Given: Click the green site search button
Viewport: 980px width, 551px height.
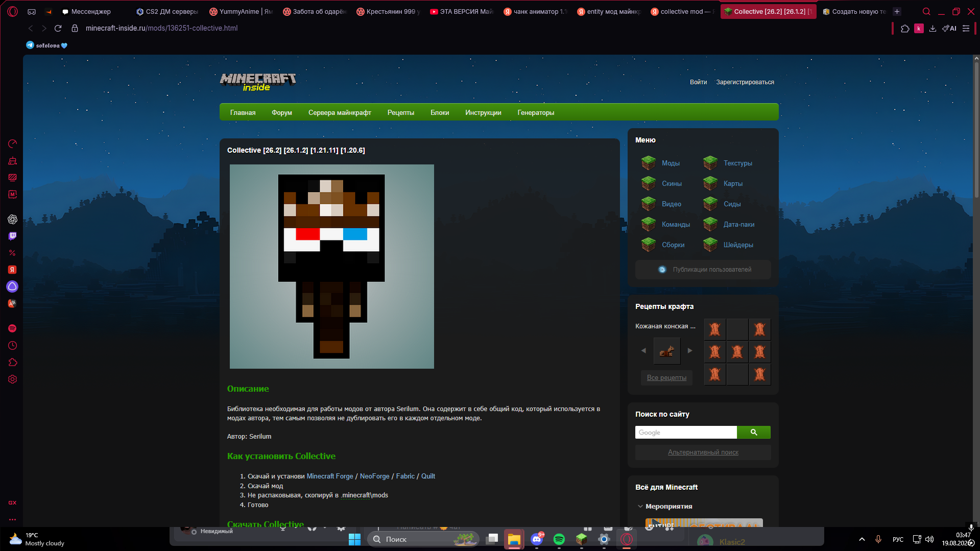Looking at the screenshot, I should (x=754, y=433).
